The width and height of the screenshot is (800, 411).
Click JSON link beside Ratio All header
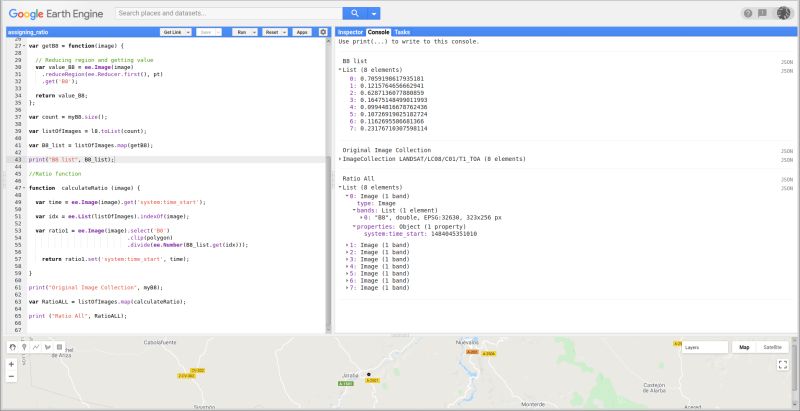[787, 179]
